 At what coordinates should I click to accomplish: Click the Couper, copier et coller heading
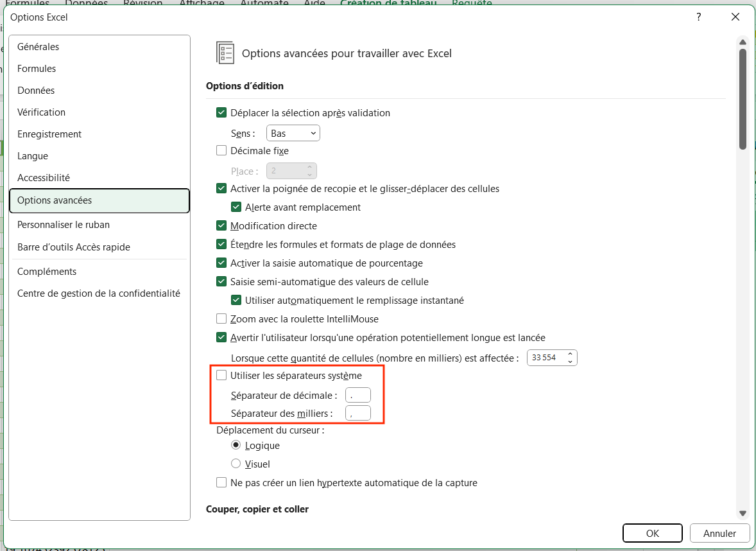[x=257, y=509]
